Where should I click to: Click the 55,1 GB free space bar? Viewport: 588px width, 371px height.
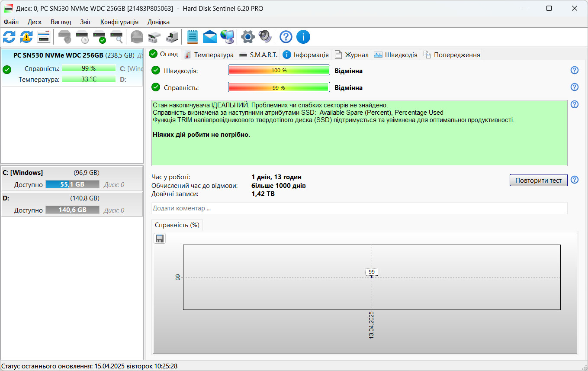click(72, 184)
